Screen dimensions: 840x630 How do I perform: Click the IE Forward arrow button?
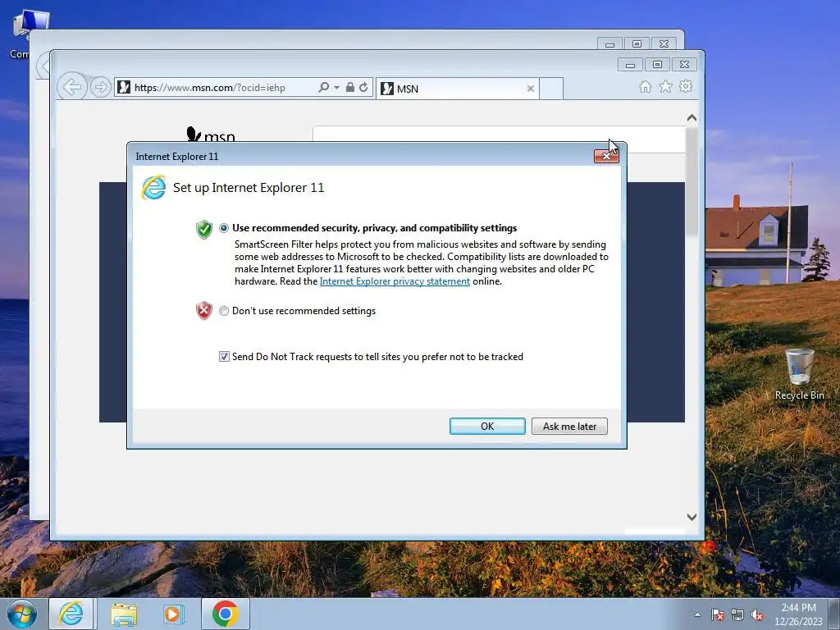point(100,87)
